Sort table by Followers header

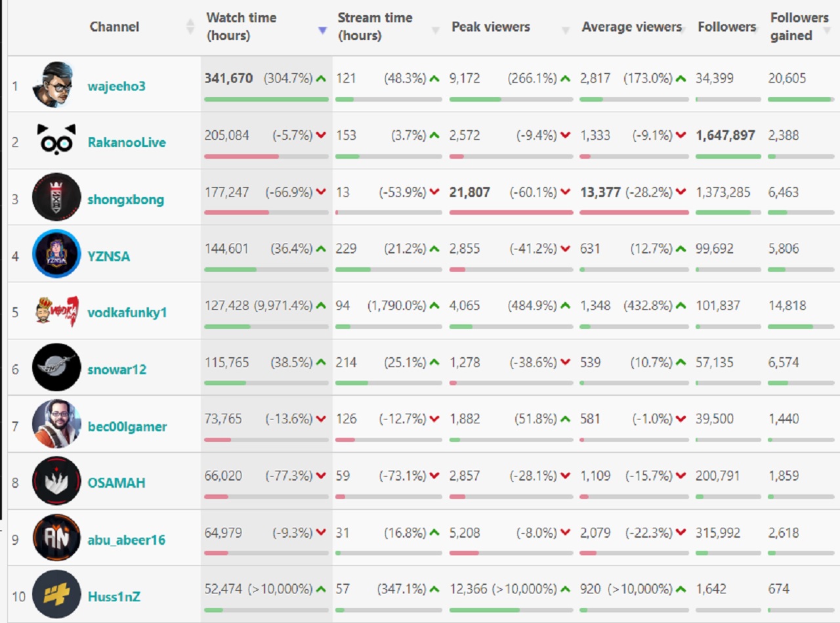727,27
